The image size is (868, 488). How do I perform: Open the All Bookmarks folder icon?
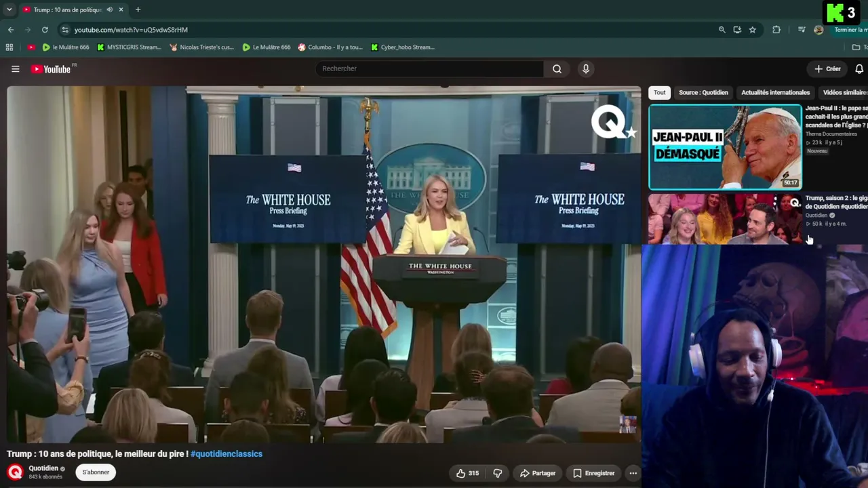click(x=856, y=47)
